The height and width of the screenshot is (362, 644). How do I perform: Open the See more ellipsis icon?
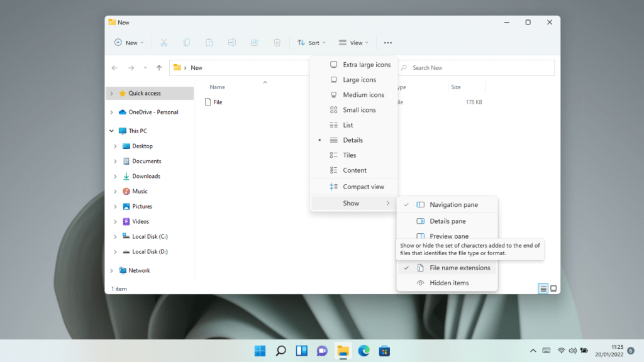click(388, 42)
